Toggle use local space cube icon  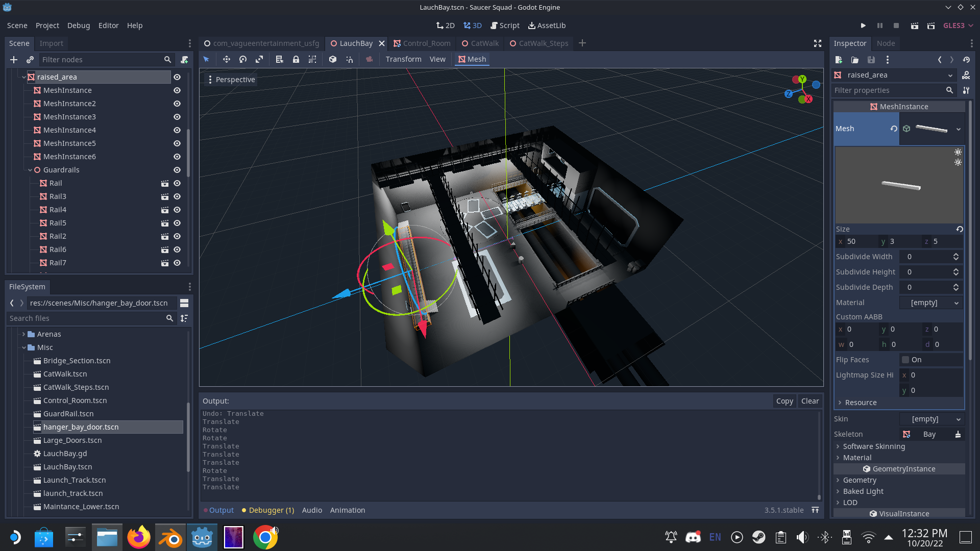tap(333, 59)
